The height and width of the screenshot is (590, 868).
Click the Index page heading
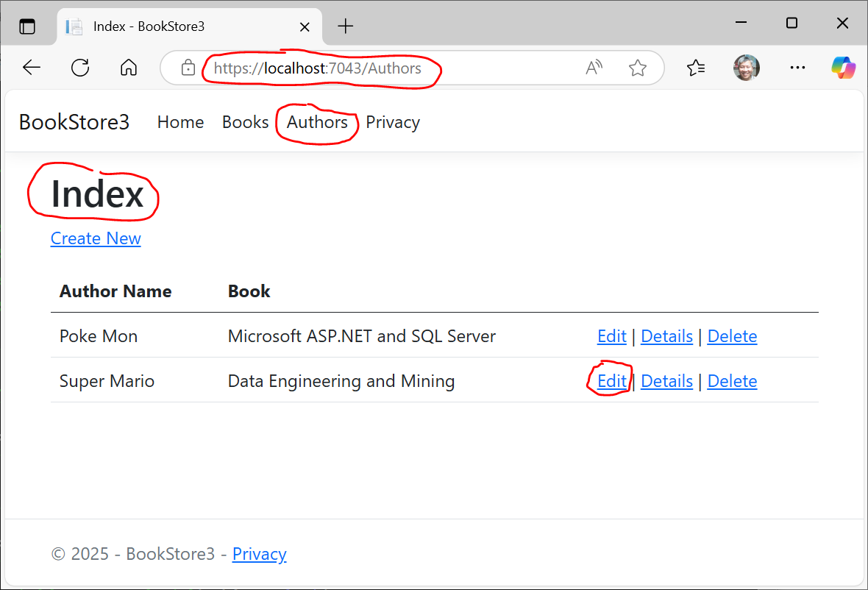point(97,193)
